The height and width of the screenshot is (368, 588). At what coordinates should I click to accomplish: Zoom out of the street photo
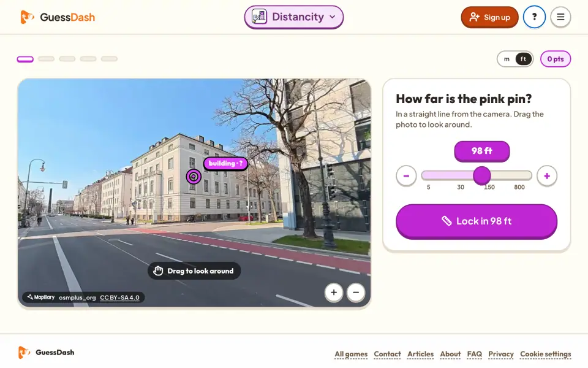click(x=356, y=292)
